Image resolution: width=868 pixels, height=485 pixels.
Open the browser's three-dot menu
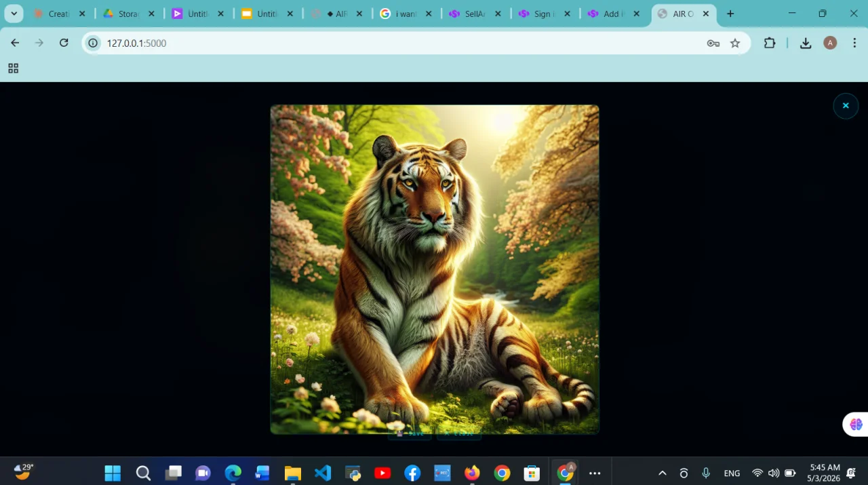pyautogui.click(x=854, y=43)
